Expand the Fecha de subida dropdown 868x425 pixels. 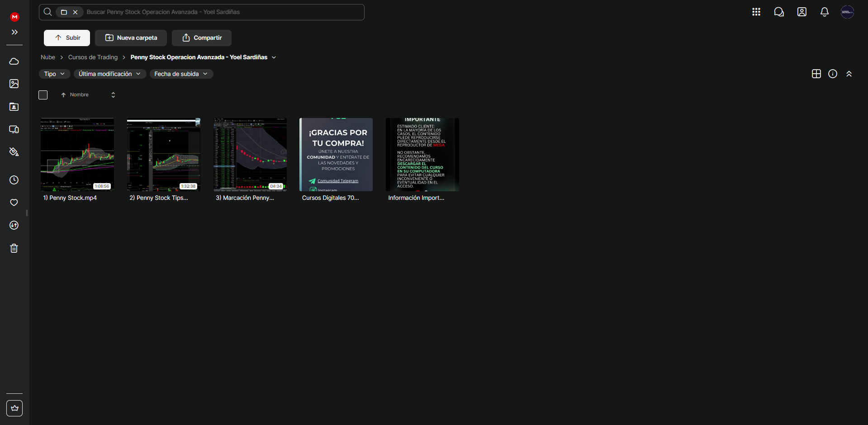[181, 74]
